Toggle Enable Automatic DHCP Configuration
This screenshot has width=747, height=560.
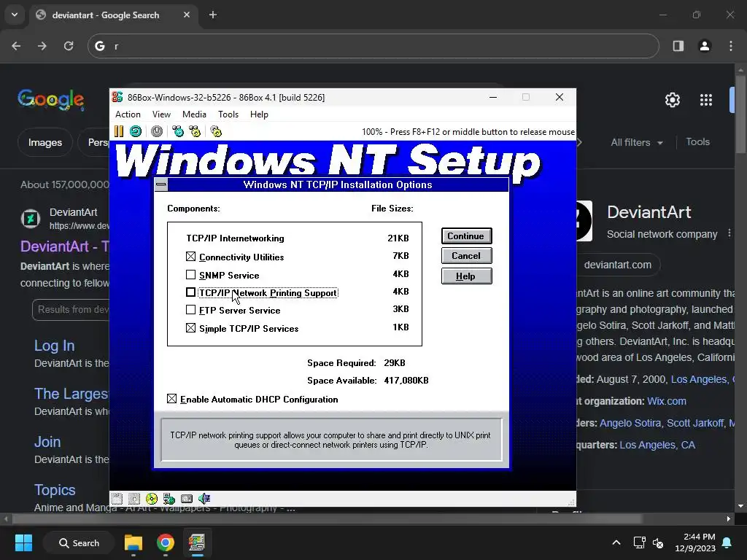(172, 399)
